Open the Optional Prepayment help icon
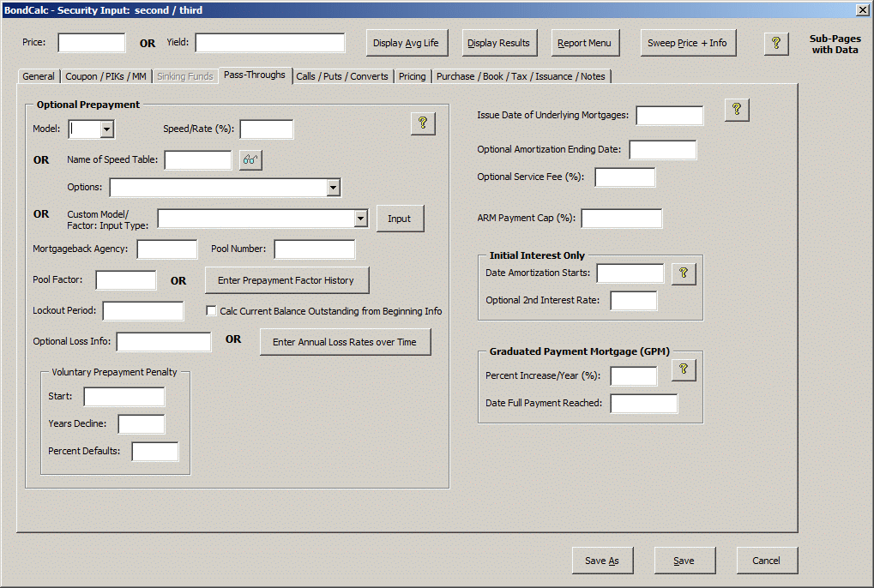Image resolution: width=874 pixels, height=588 pixels. (x=423, y=123)
